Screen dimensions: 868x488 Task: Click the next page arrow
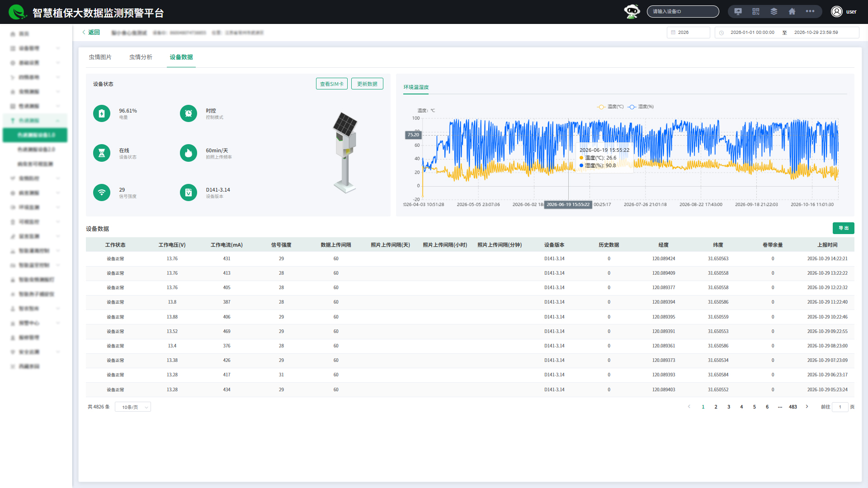tap(807, 407)
